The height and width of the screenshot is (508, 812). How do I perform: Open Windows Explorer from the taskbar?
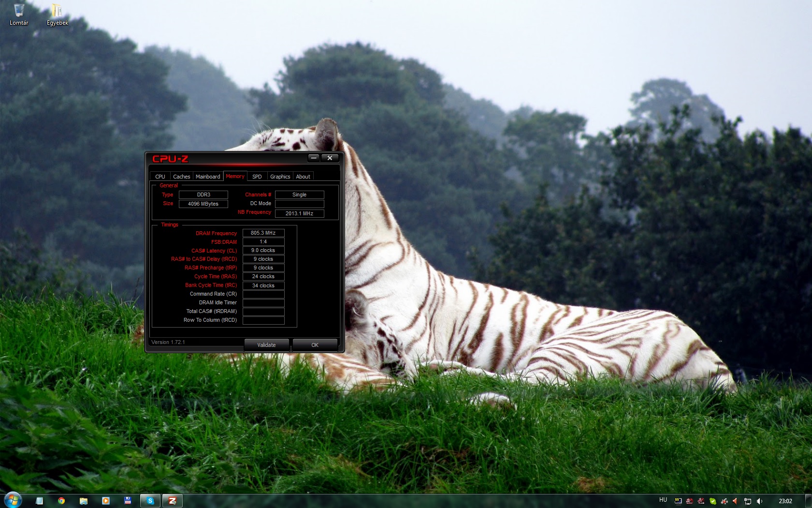(84, 501)
